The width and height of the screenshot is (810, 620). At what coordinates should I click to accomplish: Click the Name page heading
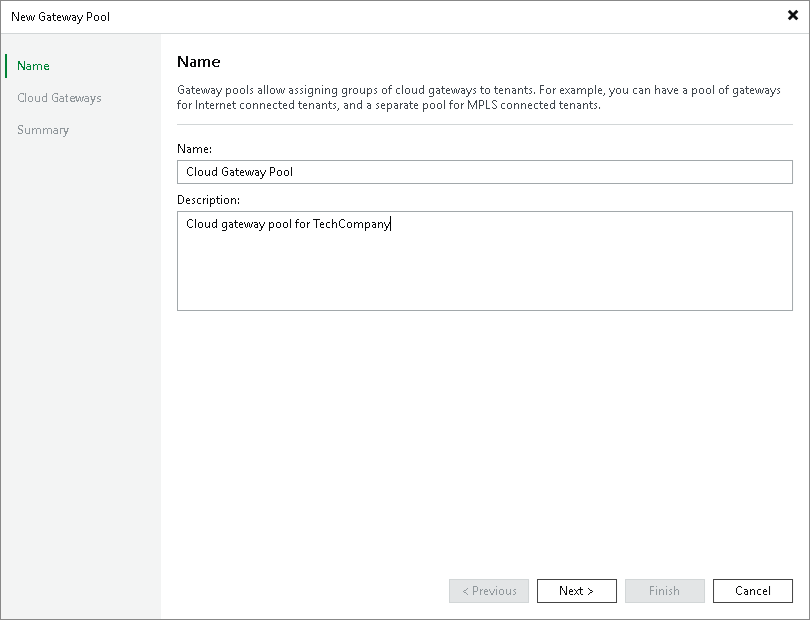(198, 61)
